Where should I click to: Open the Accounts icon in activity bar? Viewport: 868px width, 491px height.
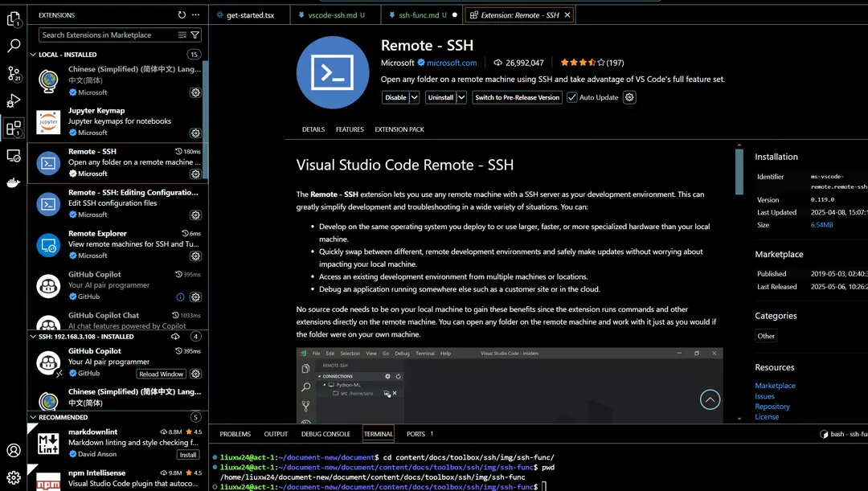click(14, 451)
